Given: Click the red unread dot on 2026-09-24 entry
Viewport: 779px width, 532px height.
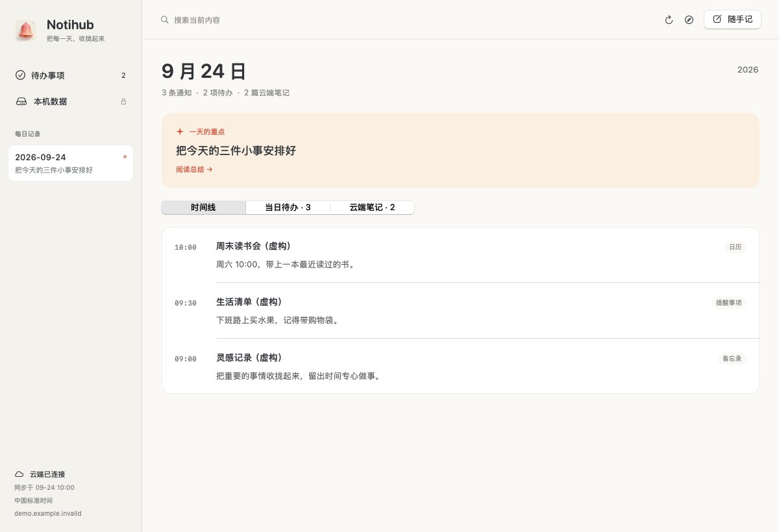Looking at the screenshot, I should 125,156.
